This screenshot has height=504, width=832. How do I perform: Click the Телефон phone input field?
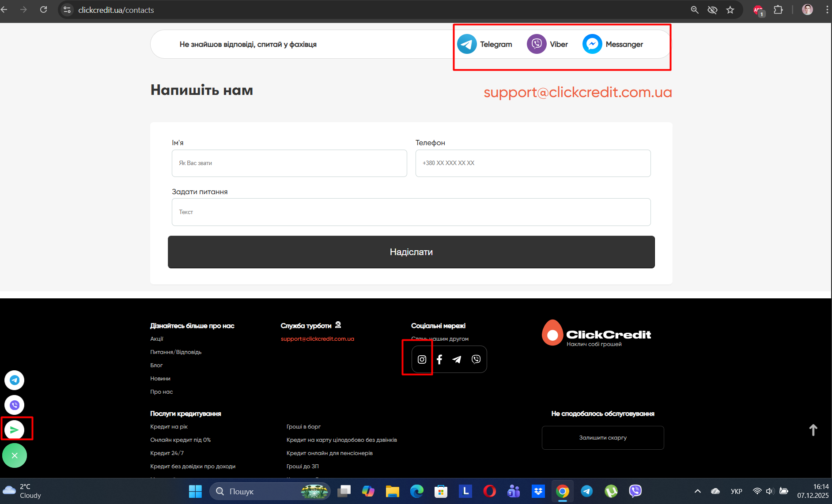pos(533,163)
